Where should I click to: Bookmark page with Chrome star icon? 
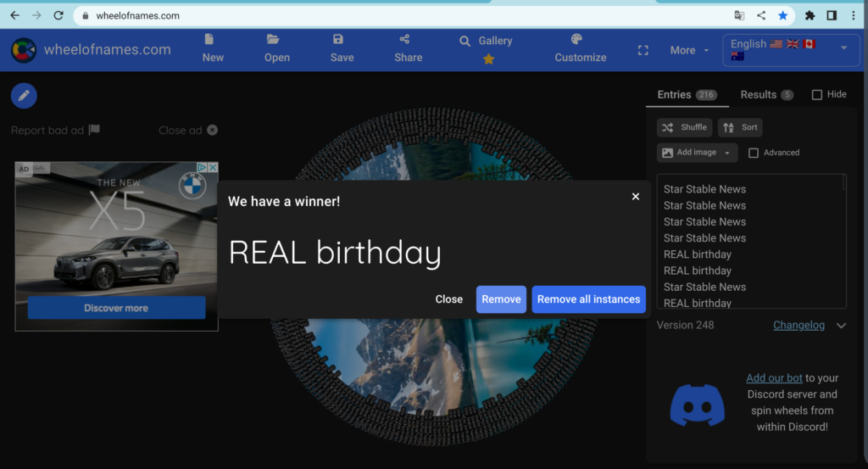pos(782,15)
